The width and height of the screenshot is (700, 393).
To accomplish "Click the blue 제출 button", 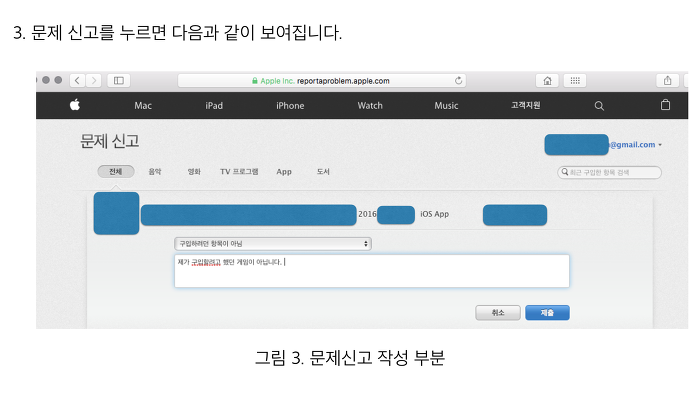I will point(547,313).
